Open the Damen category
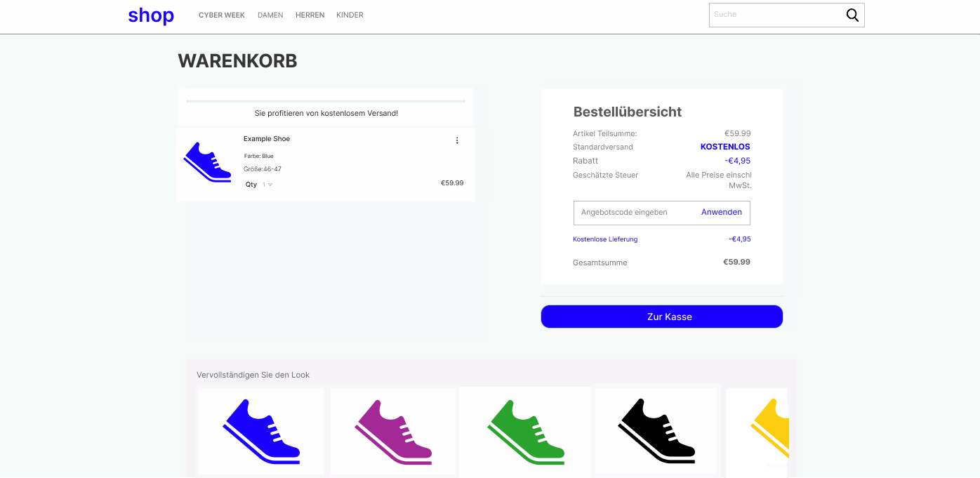The image size is (980, 478). (x=270, y=15)
